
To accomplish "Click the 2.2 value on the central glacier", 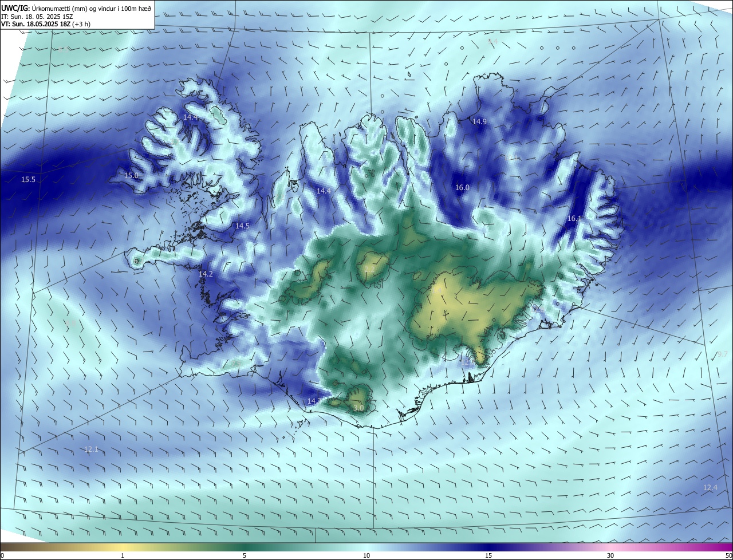I will 369,270.
